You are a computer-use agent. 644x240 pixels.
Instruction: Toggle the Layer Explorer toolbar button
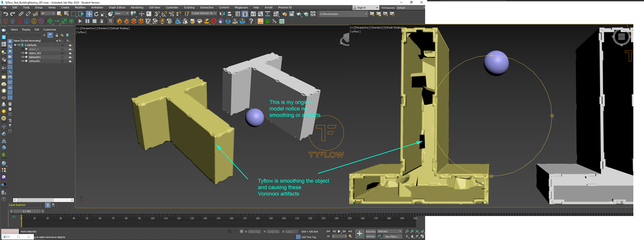click(245, 14)
